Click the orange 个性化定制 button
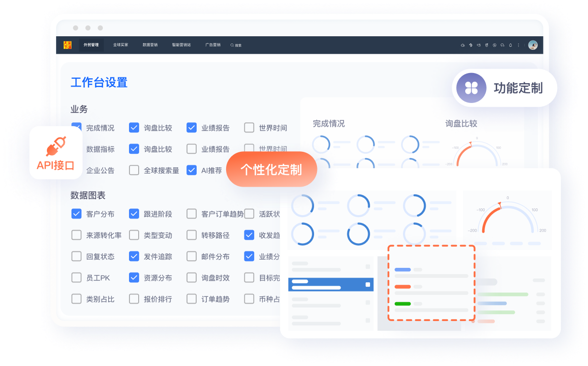The width and height of the screenshot is (588, 366). coord(271,170)
